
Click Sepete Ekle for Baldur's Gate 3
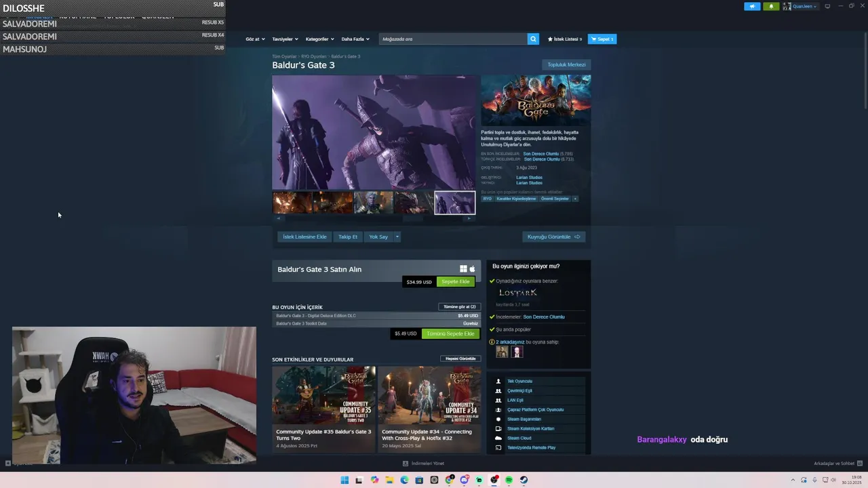click(x=456, y=281)
